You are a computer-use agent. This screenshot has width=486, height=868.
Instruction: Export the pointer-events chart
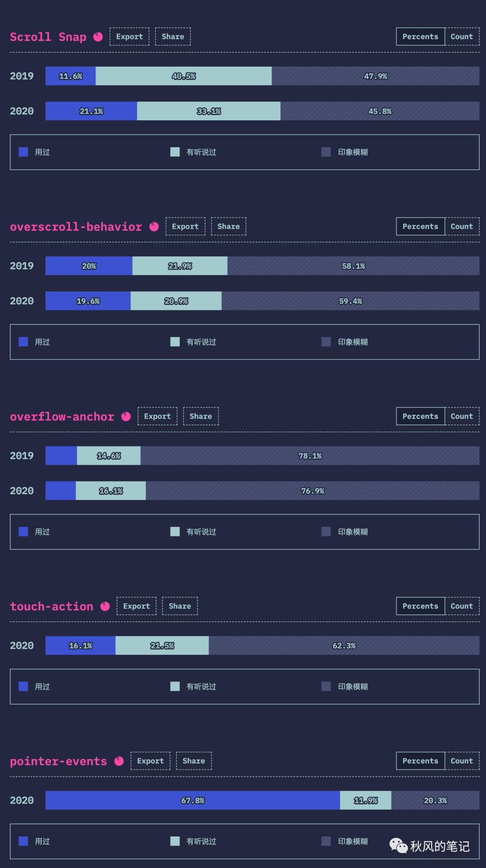(x=150, y=761)
